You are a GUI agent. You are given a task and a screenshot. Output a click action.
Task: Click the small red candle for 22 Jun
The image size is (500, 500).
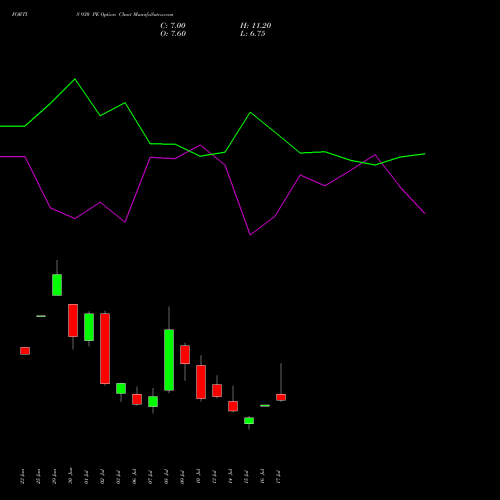point(25,351)
